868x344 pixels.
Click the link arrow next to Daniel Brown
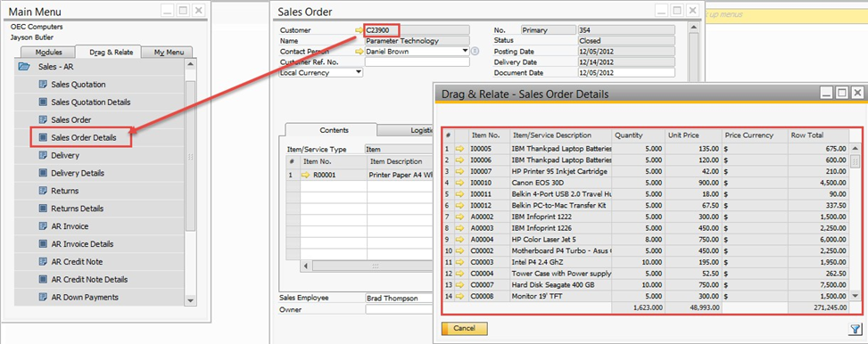tap(360, 52)
